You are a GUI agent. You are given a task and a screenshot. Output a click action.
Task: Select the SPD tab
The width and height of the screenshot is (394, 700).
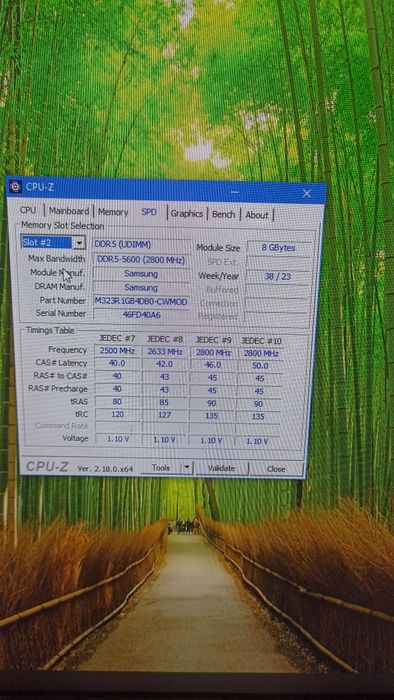click(149, 212)
